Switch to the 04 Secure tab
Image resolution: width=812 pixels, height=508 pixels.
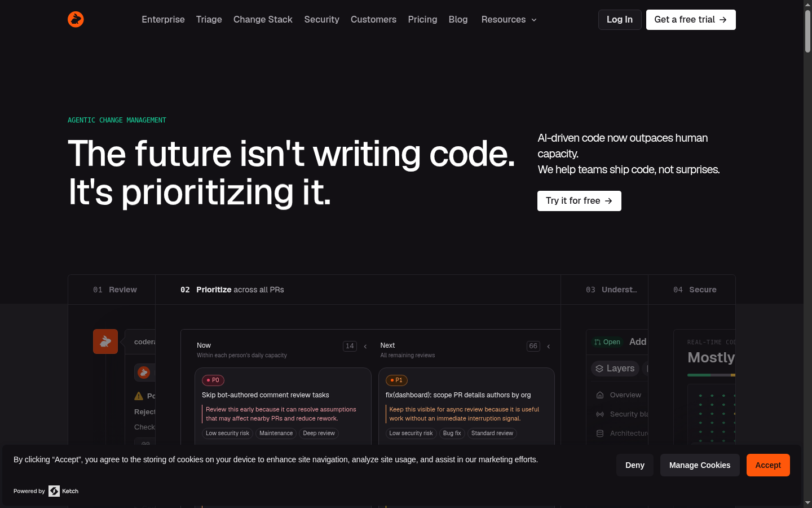point(692,290)
